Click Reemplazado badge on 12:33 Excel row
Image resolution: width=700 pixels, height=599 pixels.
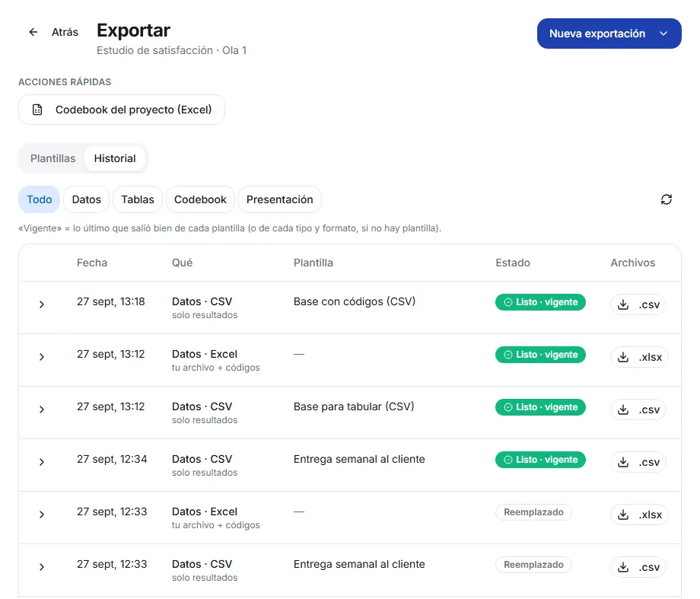533,512
